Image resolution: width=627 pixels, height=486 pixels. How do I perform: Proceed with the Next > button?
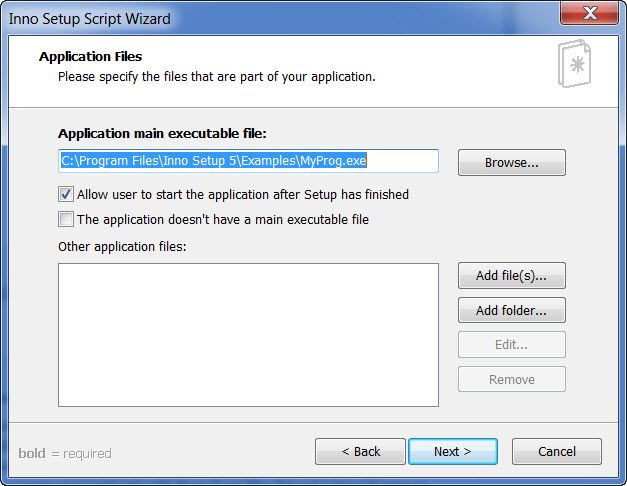tap(452, 451)
